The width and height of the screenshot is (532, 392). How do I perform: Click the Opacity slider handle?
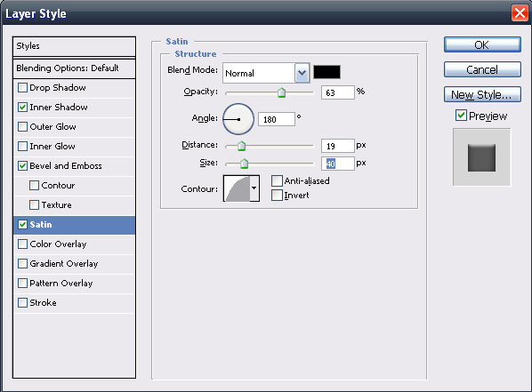click(x=281, y=92)
